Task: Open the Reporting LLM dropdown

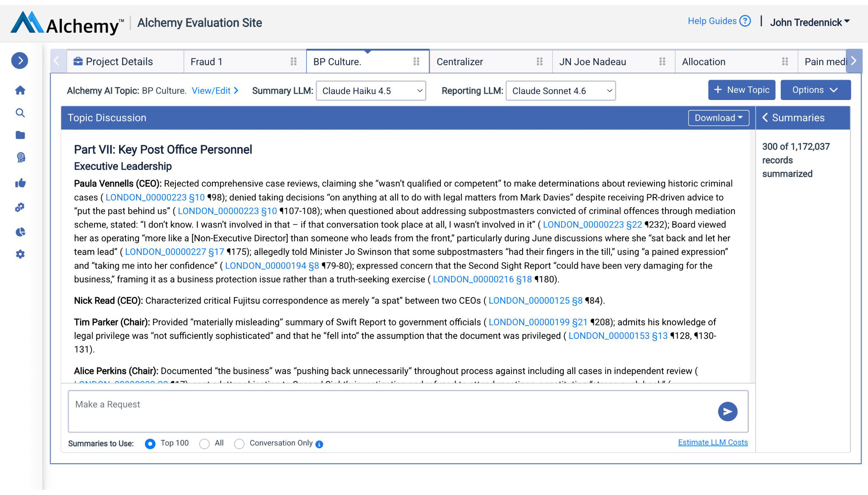Action: [560, 91]
